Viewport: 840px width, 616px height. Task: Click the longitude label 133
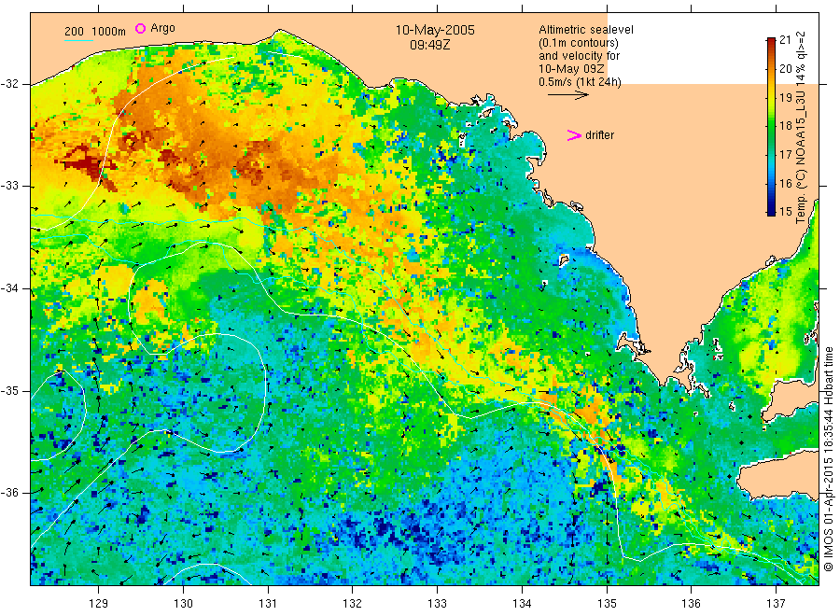tap(437, 604)
